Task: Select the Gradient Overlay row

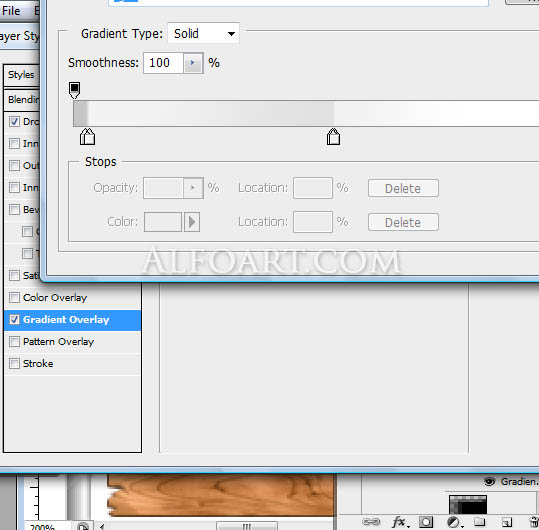Action: tap(73, 320)
